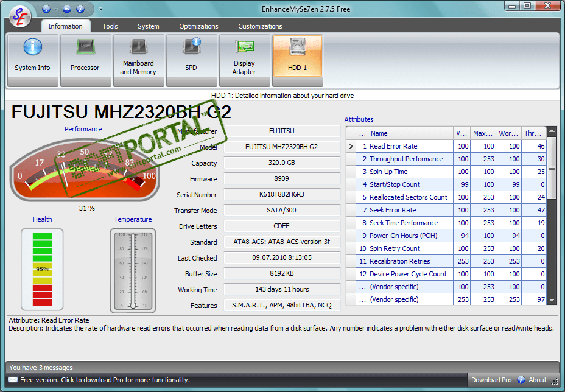This screenshot has height=392, width=565.
Task: Click the Temperature thermometer gauge
Action: (x=133, y=270)
